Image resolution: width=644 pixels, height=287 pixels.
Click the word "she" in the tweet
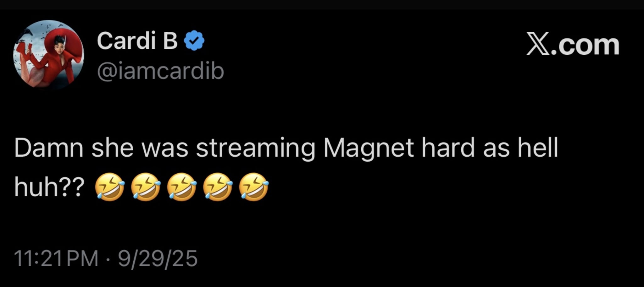[x=113, y=148]
